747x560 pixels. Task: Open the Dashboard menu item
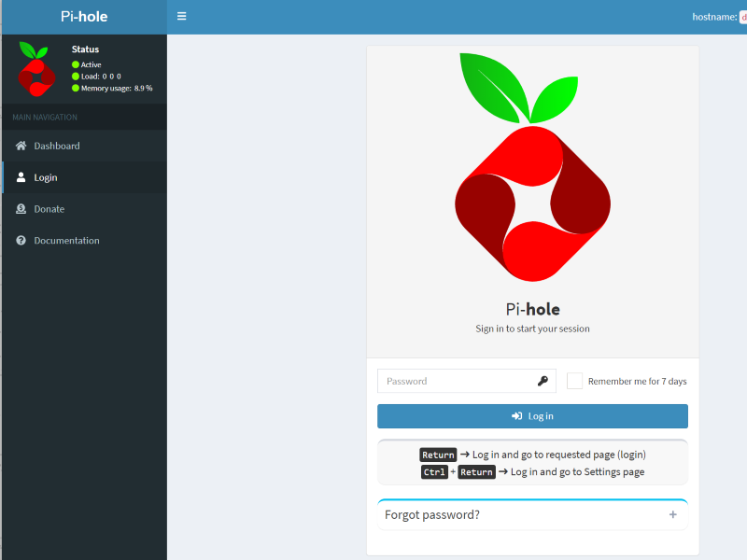[84, 146]
